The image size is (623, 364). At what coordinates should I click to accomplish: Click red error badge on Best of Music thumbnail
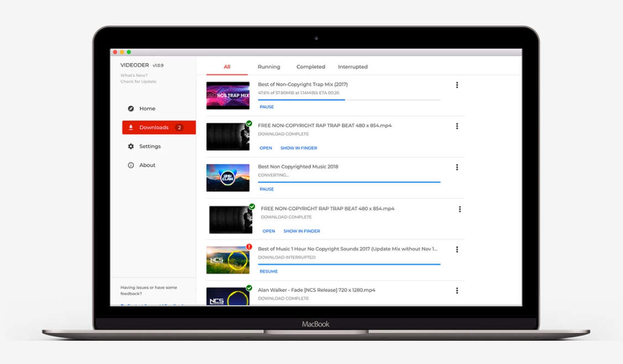(249, 247)
